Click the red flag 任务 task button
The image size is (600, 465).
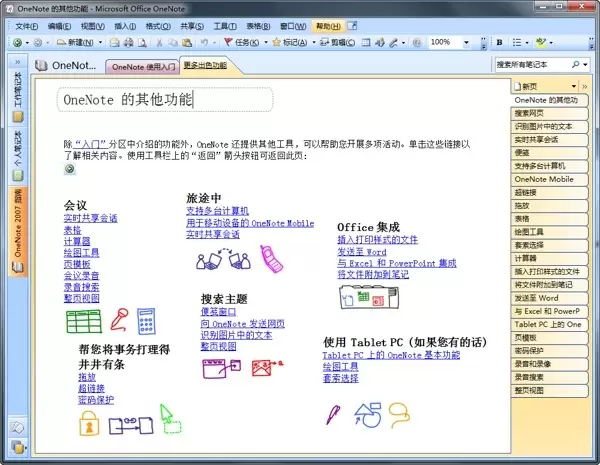(241, 42)
